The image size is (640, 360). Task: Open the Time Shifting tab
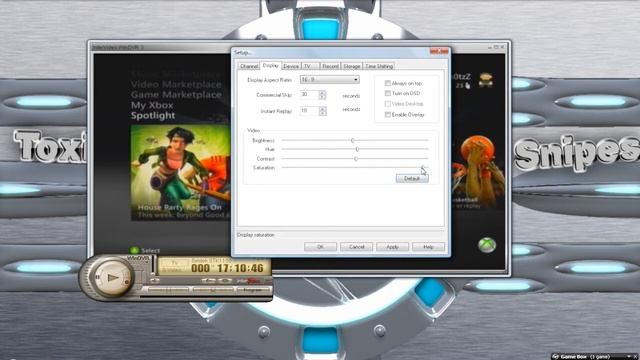[379, 66]
